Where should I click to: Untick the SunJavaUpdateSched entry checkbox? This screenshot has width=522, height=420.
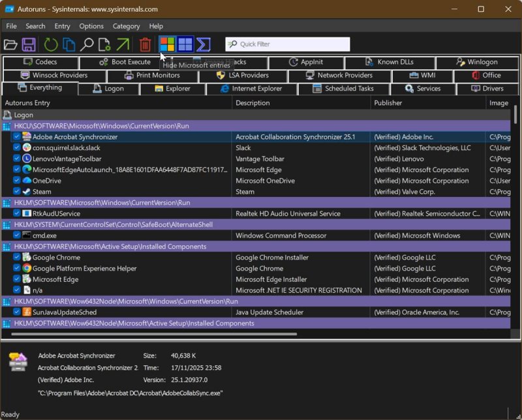17,312
